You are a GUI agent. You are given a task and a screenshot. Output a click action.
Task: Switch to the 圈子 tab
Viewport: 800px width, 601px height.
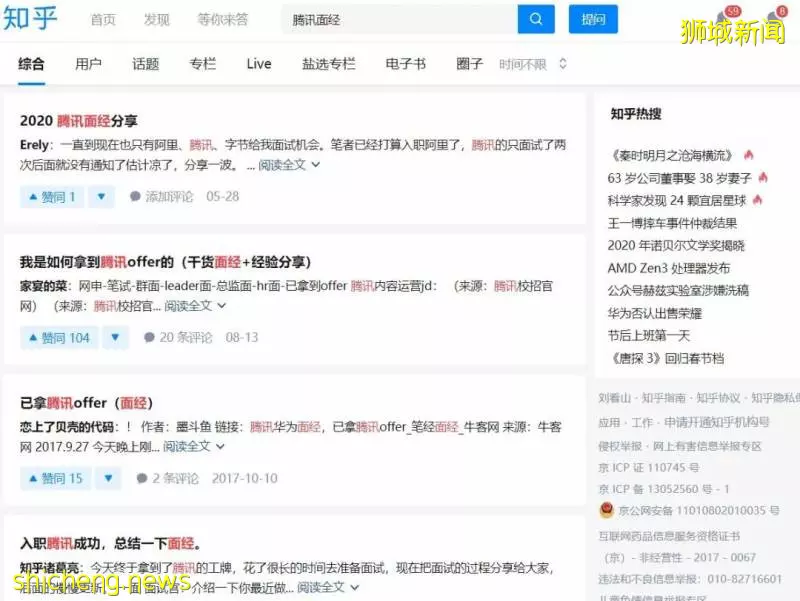point(469,64)
